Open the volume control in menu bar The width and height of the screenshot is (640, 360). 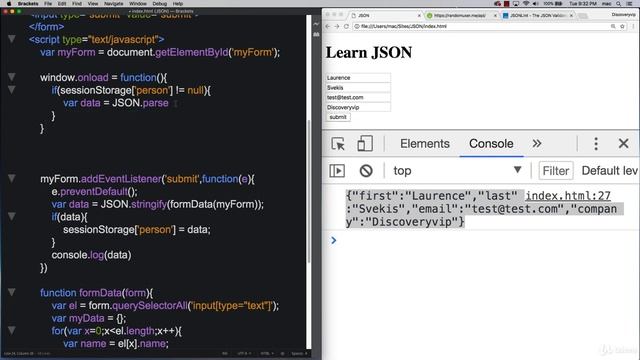[x=536, y=3]
